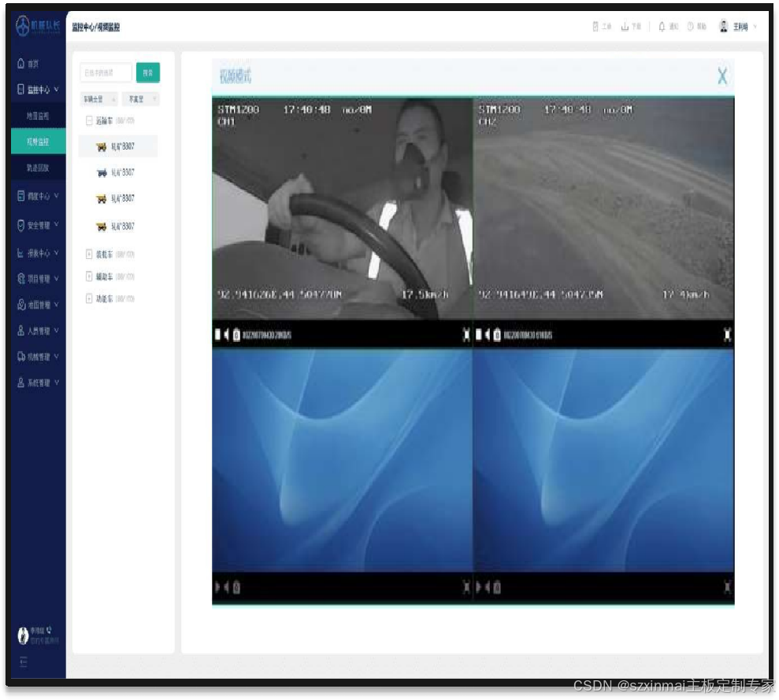Open the vehicle type filter dropdown
The height and width of the screenshot is (700, 779).
[x=98, y=99]
